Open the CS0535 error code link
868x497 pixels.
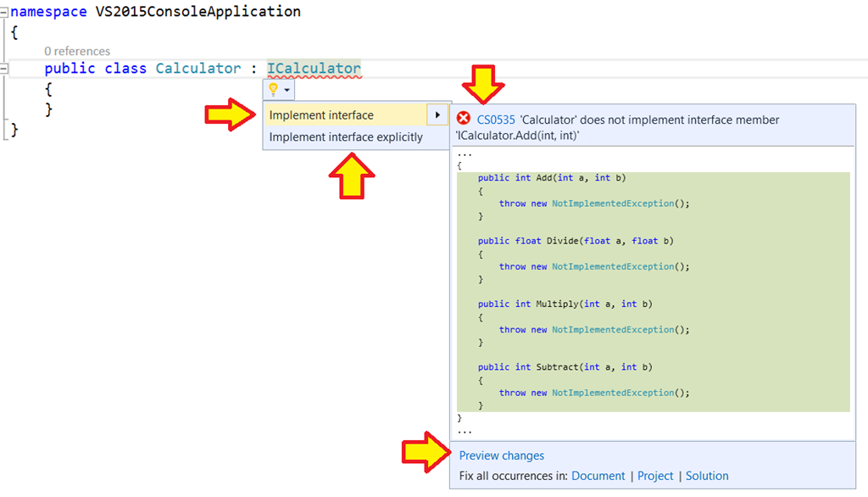coord(496,120)
